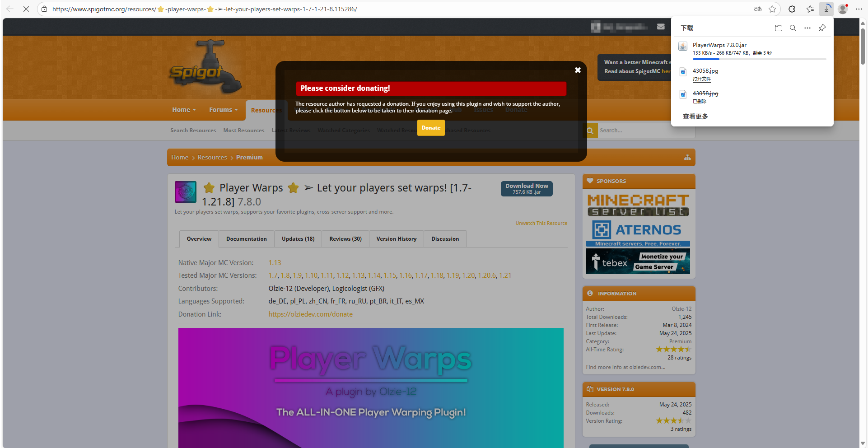
Task: Click the yellow Donate button
Action: 431,128
